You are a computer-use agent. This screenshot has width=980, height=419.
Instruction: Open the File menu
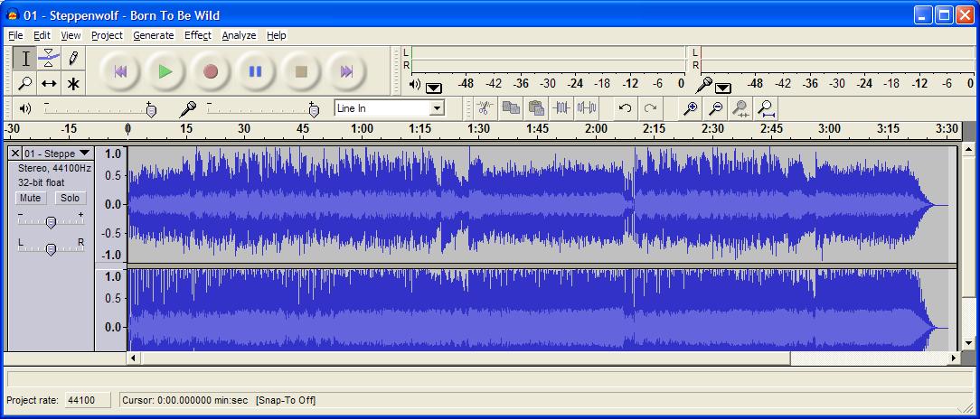[15, 35]
